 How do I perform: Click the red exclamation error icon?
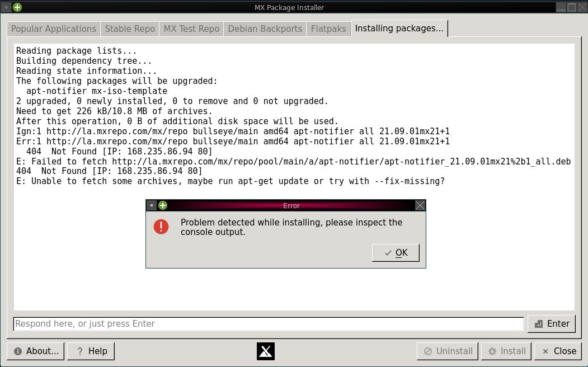[x=161, y=227]
